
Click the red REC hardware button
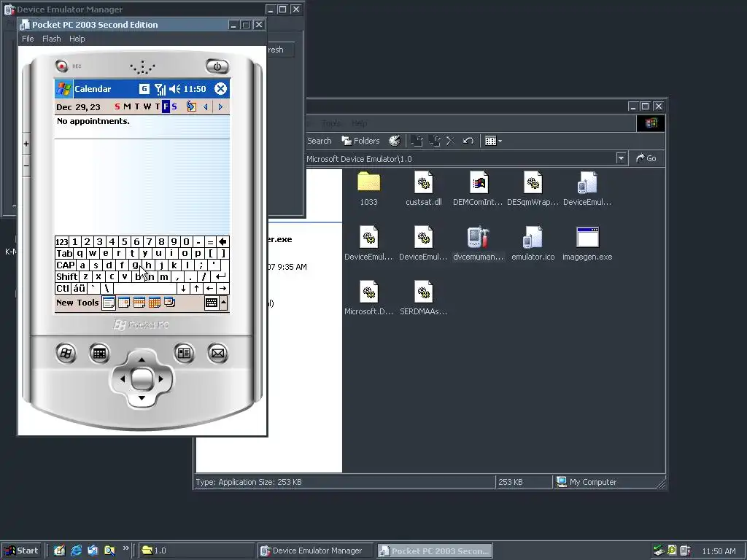tap(61, 66)
